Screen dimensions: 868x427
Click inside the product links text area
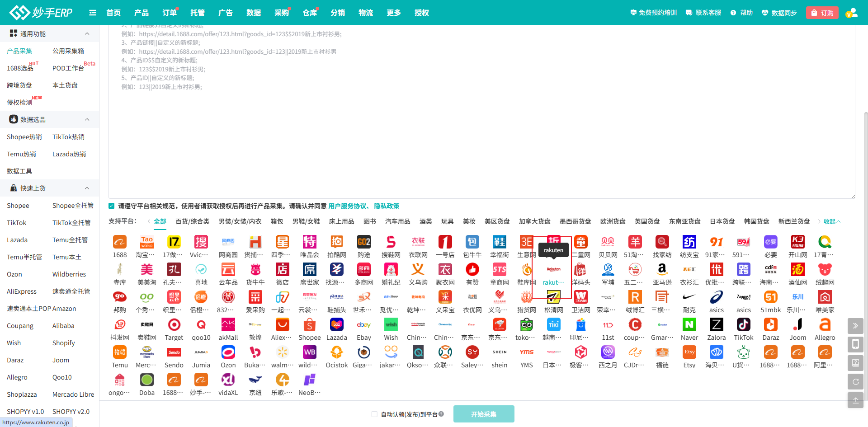pyautogui.click(x=482, y=112)
